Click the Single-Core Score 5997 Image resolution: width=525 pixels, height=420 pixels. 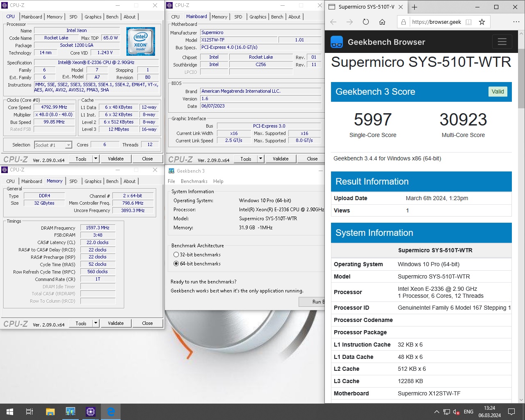(x=373, y=120)
